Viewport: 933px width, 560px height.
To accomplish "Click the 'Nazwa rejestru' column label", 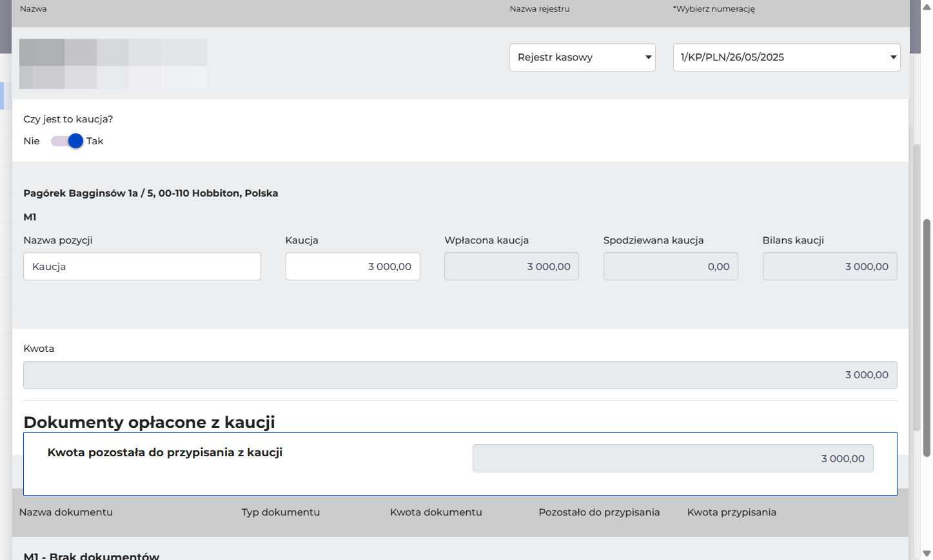I will [540, 9].
